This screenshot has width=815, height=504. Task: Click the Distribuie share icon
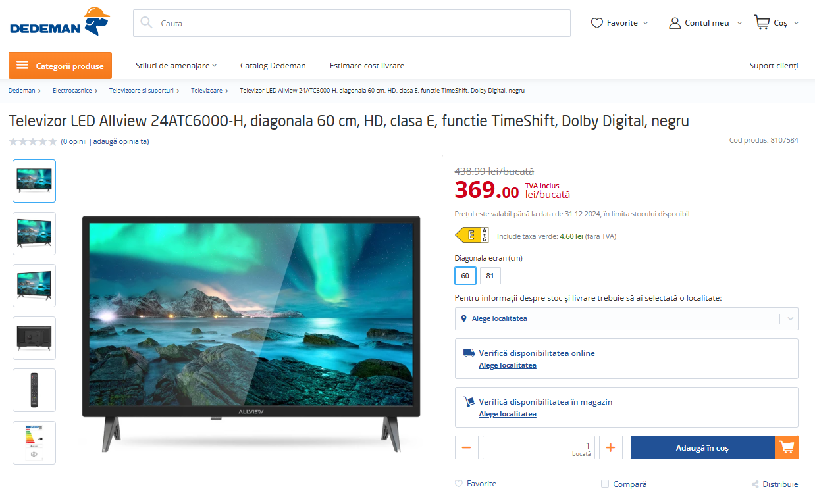coord(755,484)
